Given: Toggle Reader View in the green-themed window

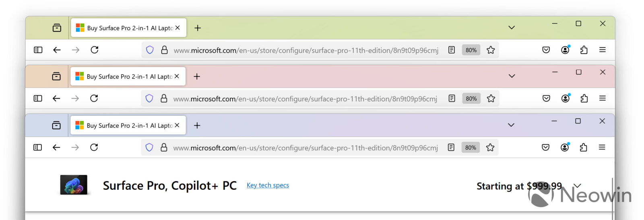Looking at the screenshot, I should tap(452, 50).
